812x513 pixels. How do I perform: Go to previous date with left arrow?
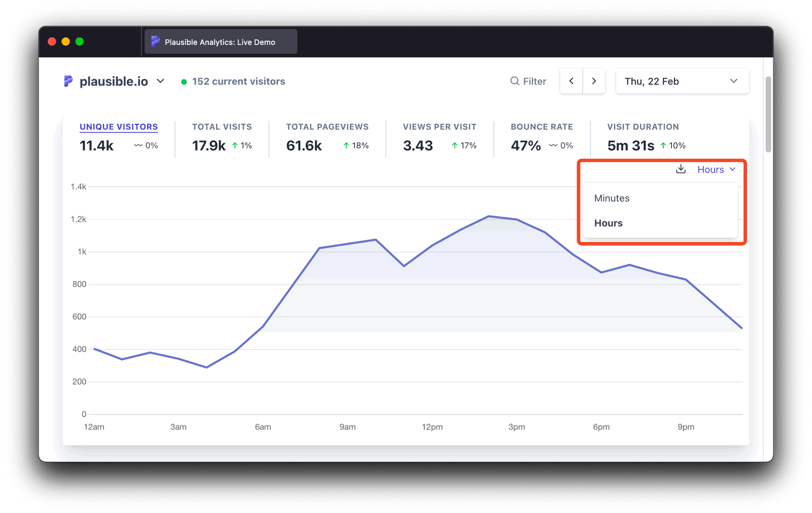click(571, 81)
